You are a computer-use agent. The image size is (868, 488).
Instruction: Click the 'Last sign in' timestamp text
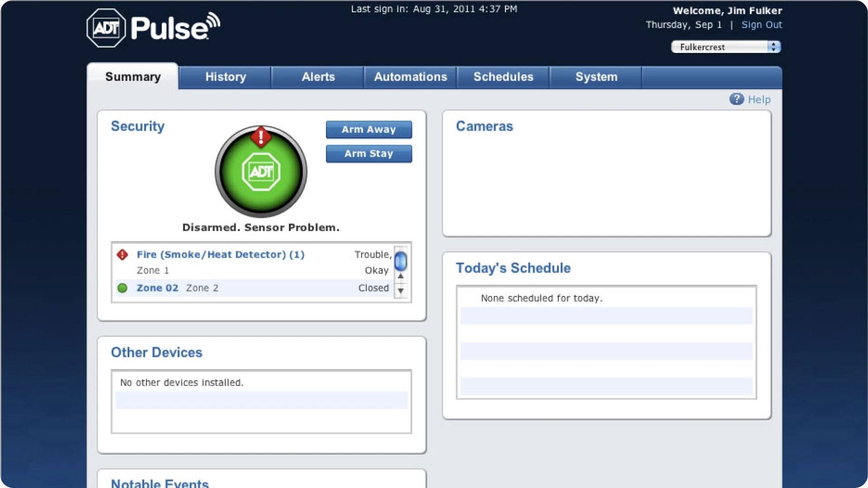click(x=434, y=9)
